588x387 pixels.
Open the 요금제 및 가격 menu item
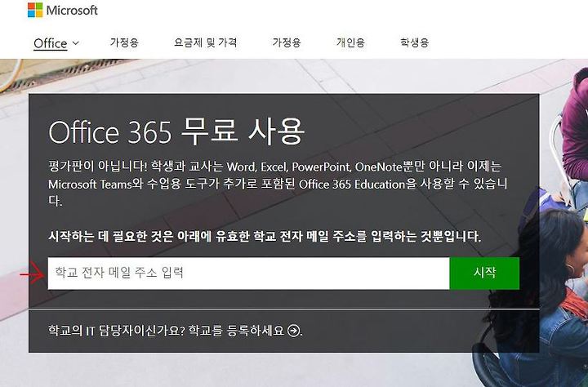[206, 42]
